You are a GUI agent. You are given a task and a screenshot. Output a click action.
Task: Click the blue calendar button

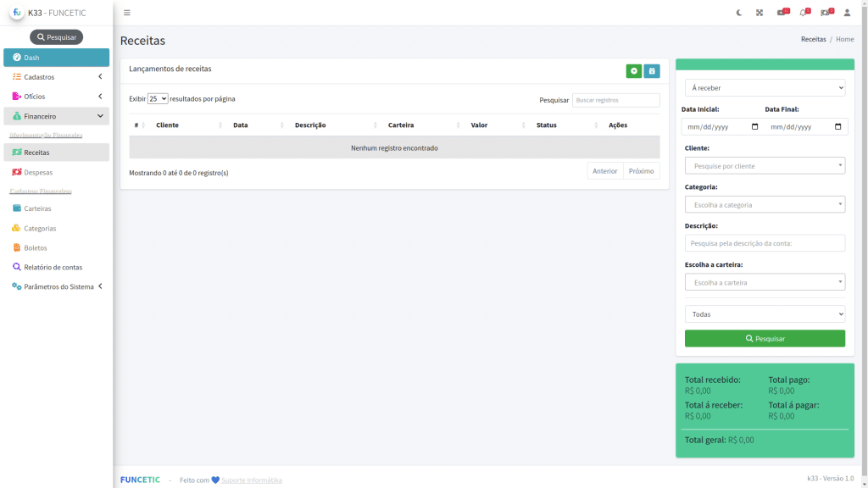click(x=652, y=71)
